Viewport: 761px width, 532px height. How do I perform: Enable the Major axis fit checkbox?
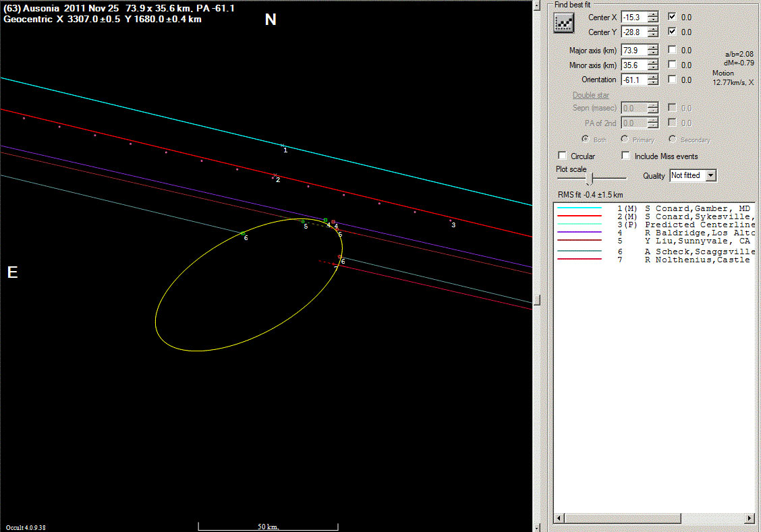(x=672, y=49)
